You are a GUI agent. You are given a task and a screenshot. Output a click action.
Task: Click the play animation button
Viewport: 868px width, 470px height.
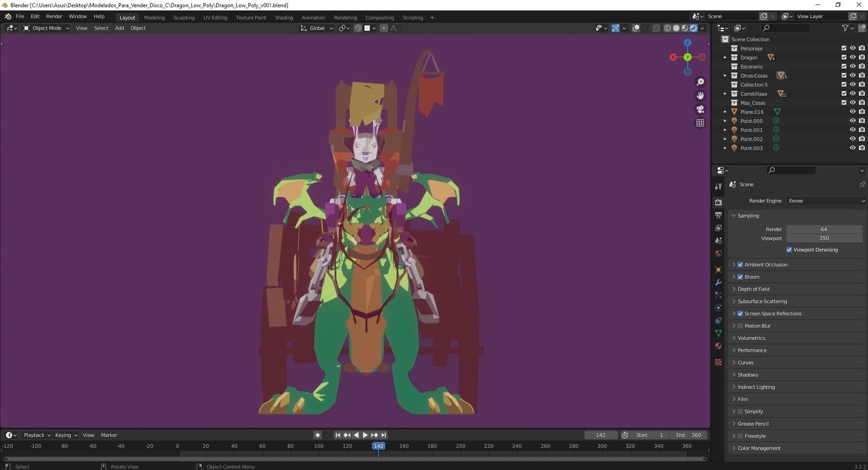pyautogui.click(x=365, y=435)
